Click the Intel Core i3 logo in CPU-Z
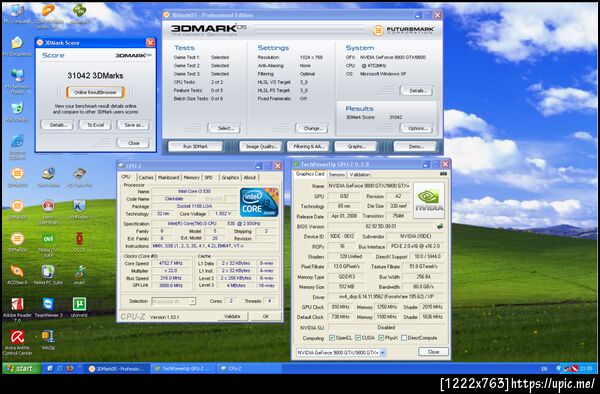The image size is (600, 394). coord(259,202)
